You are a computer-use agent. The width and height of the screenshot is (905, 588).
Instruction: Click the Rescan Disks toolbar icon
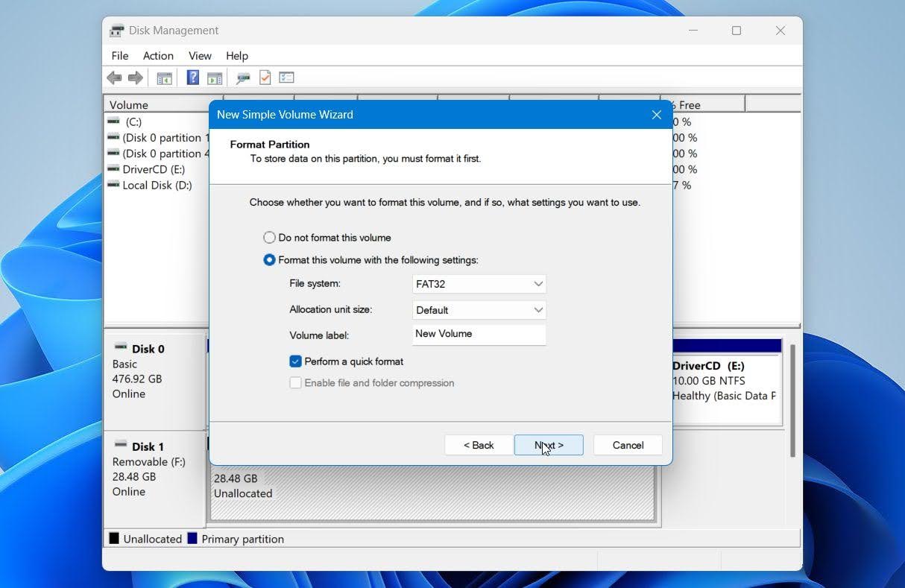coord(243,78)
